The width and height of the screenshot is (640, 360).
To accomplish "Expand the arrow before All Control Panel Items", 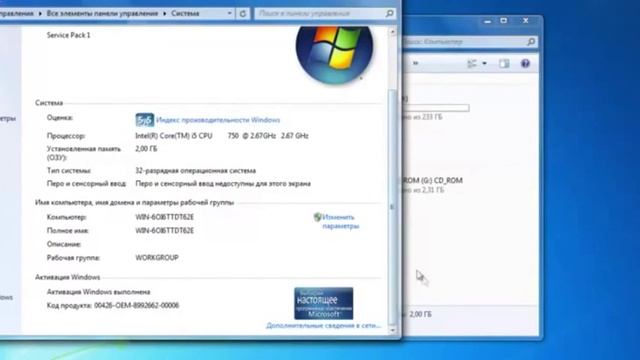I will point(40,13).
